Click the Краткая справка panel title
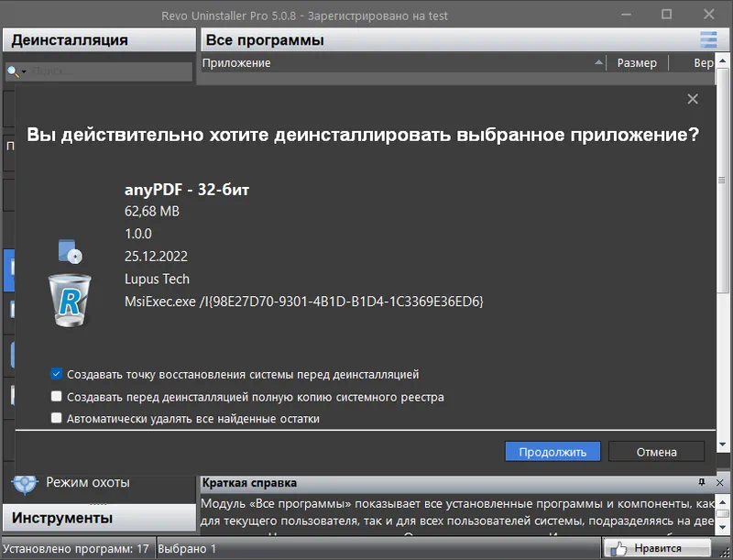Screen dimensions: 733x560 (249, 483)
